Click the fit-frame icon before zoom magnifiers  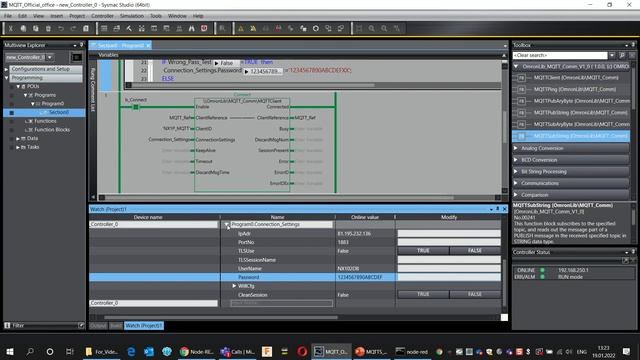[359, 29]
